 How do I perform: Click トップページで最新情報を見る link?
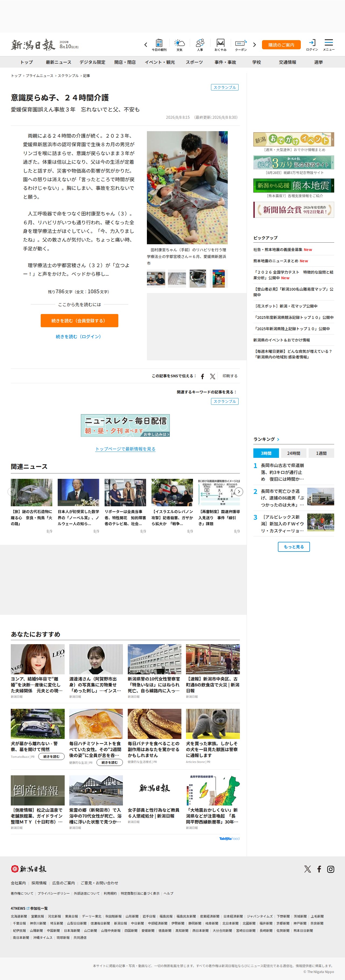[x=125, y=449]
